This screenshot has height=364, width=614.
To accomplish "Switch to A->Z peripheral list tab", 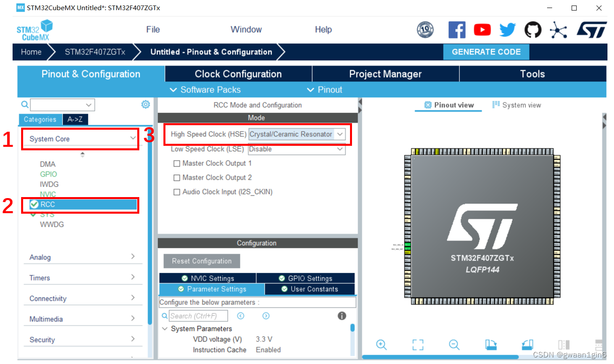I will [75, 120].
